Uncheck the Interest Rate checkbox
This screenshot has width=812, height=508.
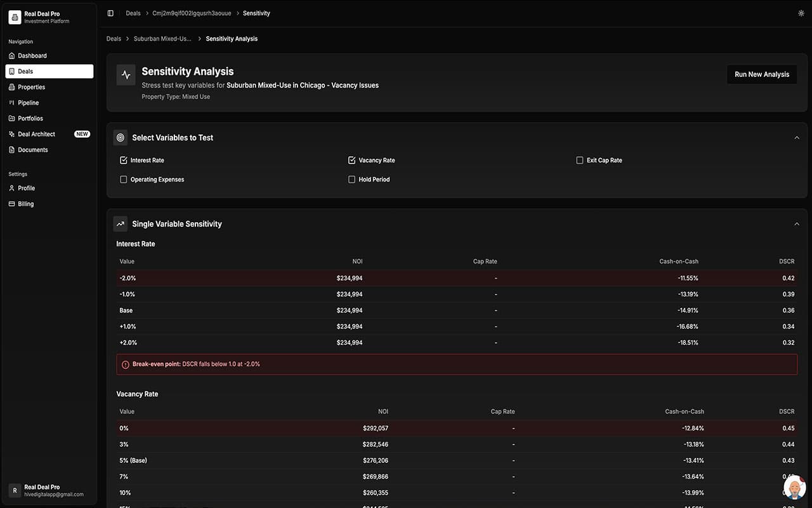124,161
